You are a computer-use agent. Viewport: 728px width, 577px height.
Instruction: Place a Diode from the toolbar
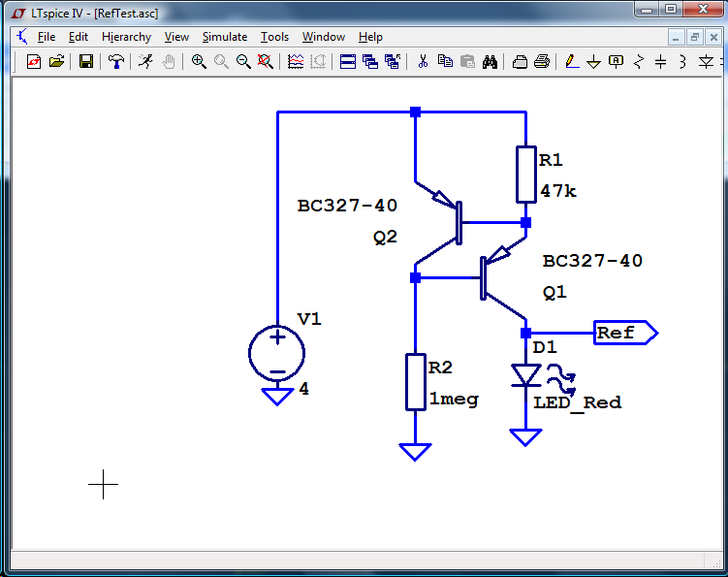pyautogui.click(x=706, y=61)
